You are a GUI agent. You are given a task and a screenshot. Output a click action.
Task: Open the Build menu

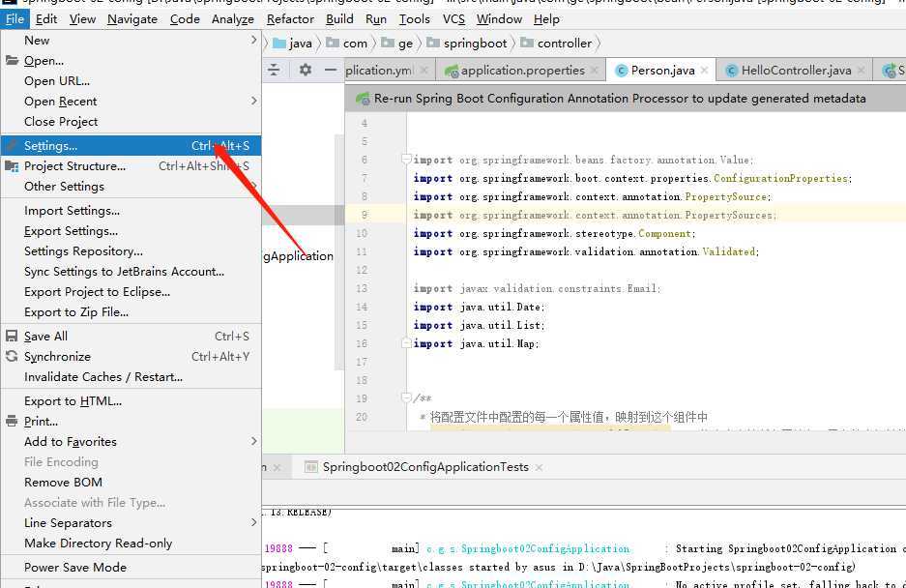339,19
